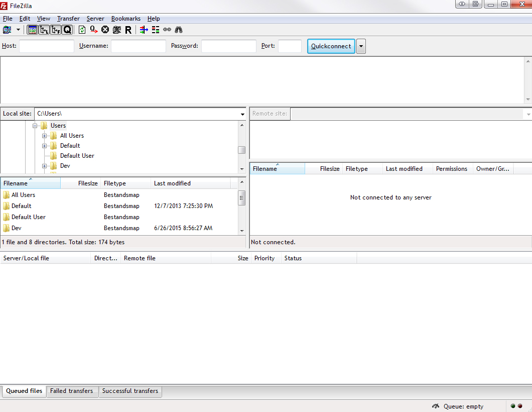Select All Users in the local tree

coord(72,136)
